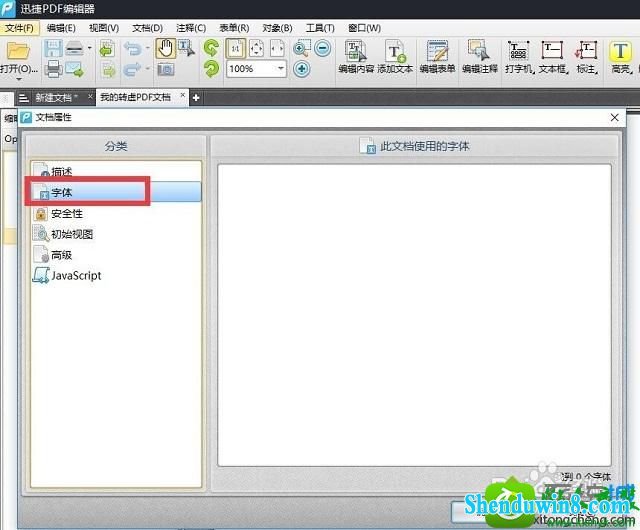Open the Object (对象) menu
The width and height of the screenshot is (640, 530).
pyautogui.click(x=277, y=28)
